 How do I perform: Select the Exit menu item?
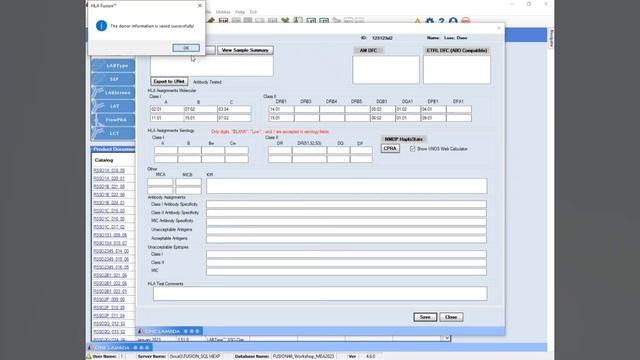253,12
